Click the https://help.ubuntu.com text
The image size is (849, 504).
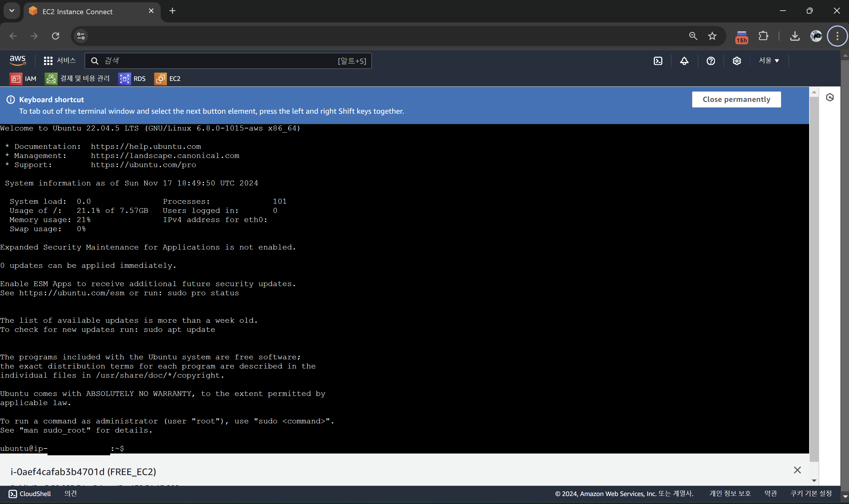click(x=146, y=146)
